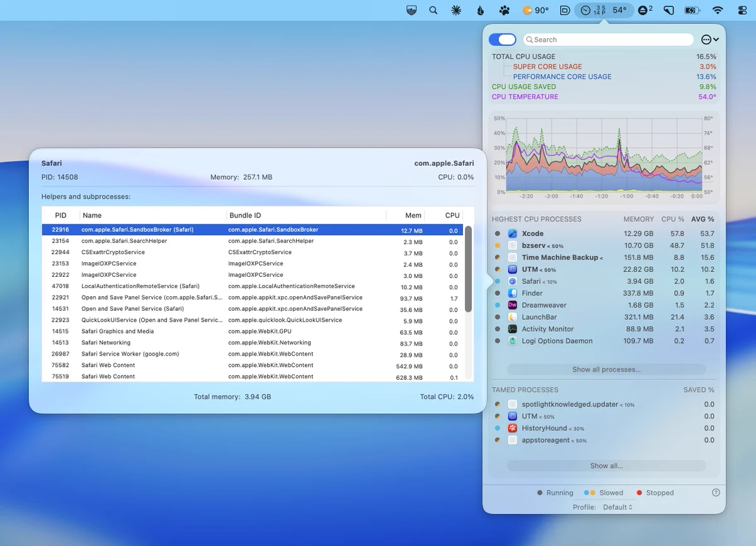Click the Show all tamed processes button
The width and height of the screenshot is (756, 546).
[606, 466]
